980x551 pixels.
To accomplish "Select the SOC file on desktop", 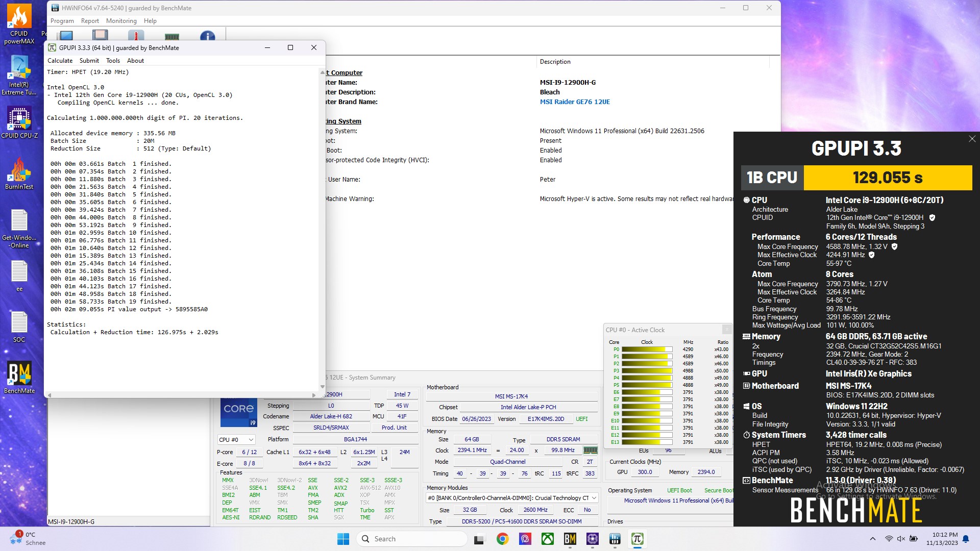I will click(x=19, y=327).
